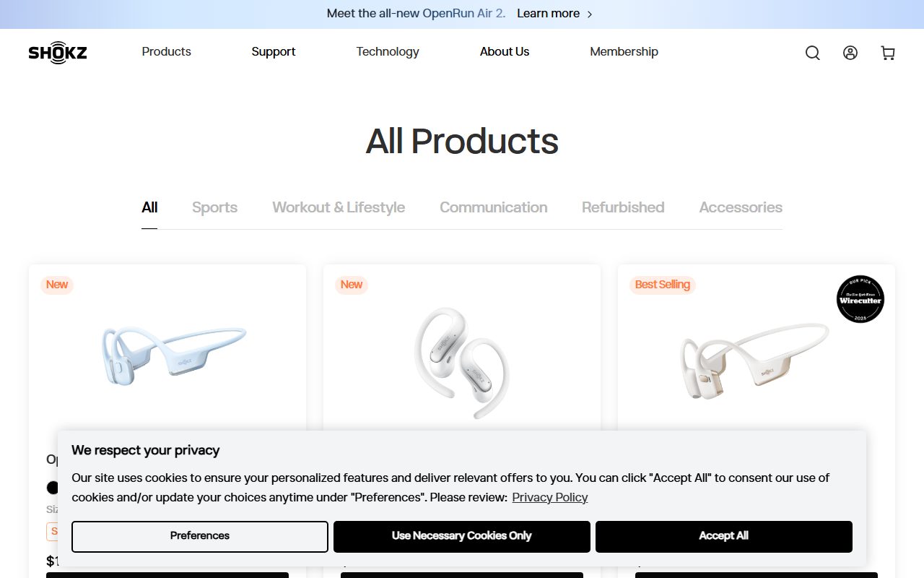Select the All products tab
Image resolution: width=924 pixels, height=578 pixels.
[149, 207]
